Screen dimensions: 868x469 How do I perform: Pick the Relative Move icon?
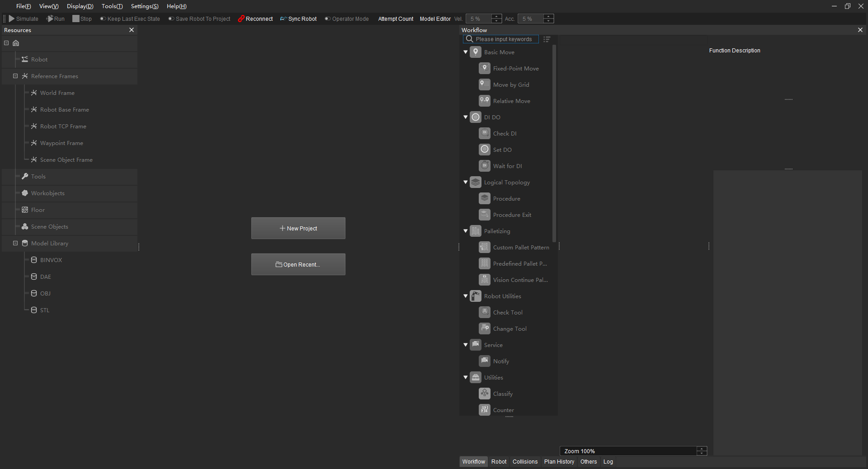485,101
